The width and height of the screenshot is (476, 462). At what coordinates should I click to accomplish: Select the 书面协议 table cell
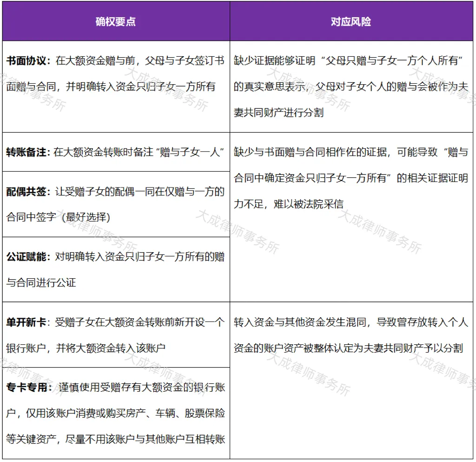pyautogui.click(x=116, y=87)
